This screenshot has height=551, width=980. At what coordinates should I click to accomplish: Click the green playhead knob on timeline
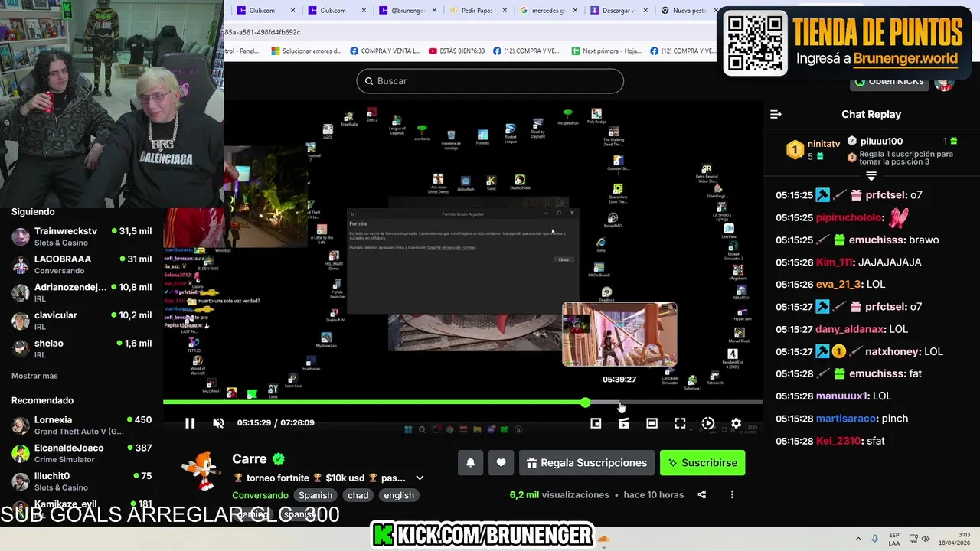click(x=586, y=403)
